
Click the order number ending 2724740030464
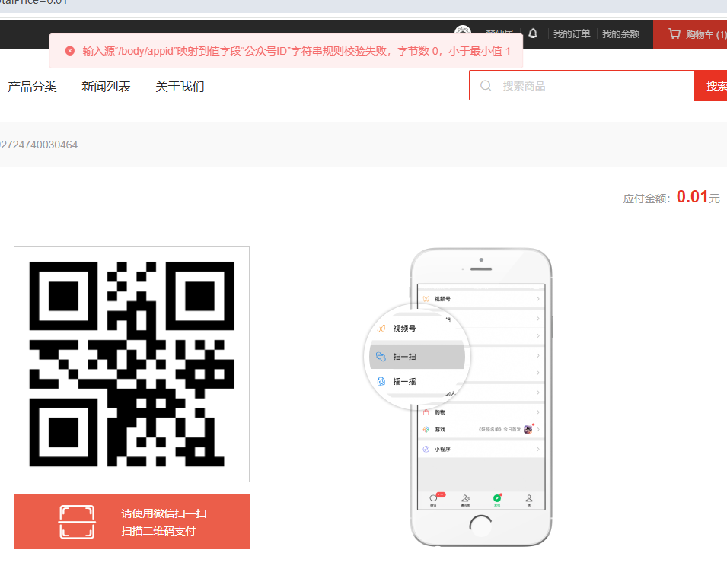pos(39,145)
